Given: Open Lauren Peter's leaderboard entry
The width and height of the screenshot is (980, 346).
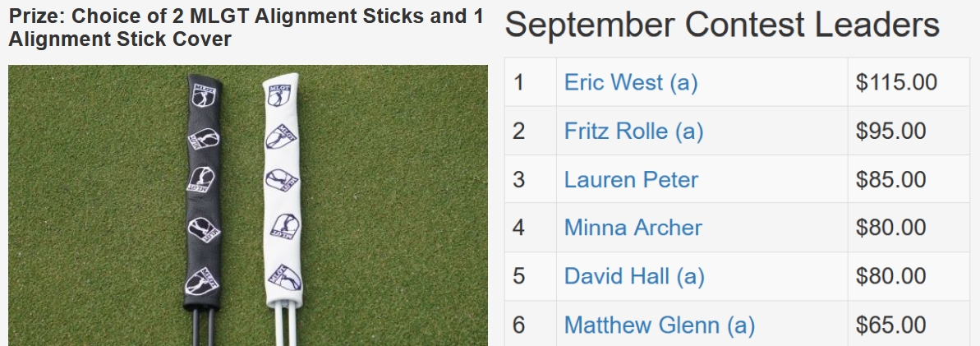Looking at the screenshot, I should click(x=631, y=179).
